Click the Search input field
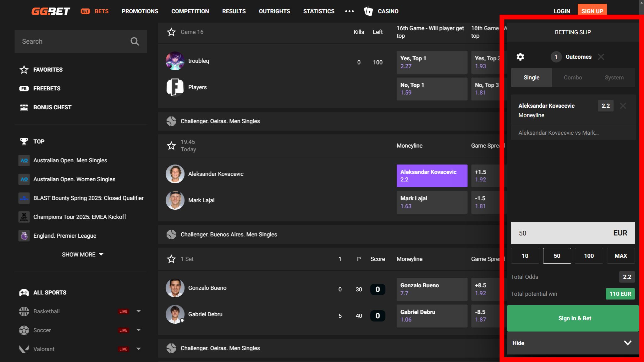 [x=80, y=41]
